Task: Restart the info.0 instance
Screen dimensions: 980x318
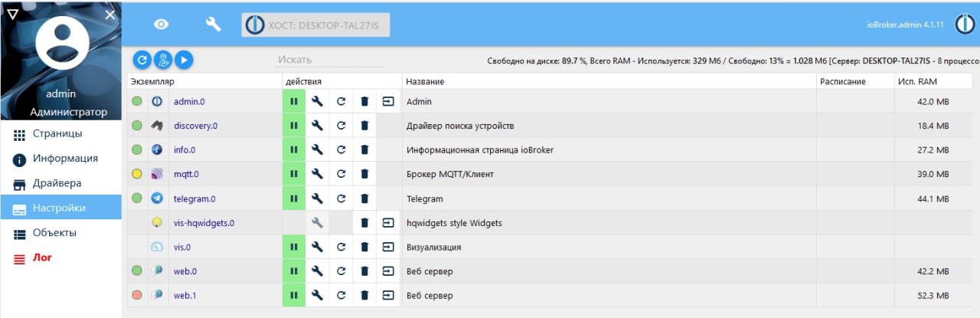Action: click(341, 149)
